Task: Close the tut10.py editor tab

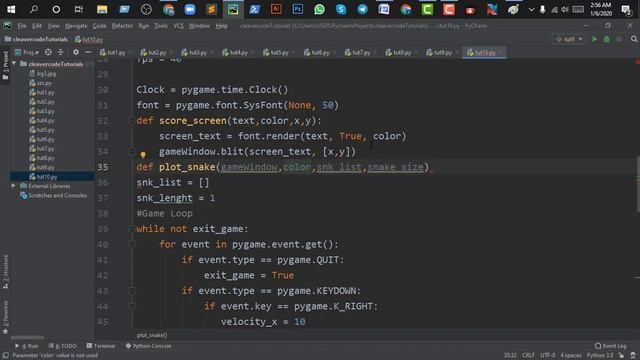Action: (x=501, y=53)
